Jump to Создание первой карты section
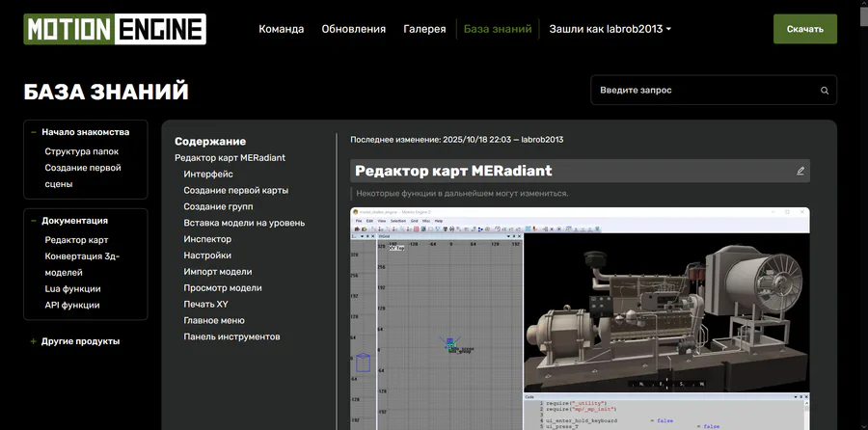Image resolution: width=868 pixels, height=430 pixels. [236, 190]
